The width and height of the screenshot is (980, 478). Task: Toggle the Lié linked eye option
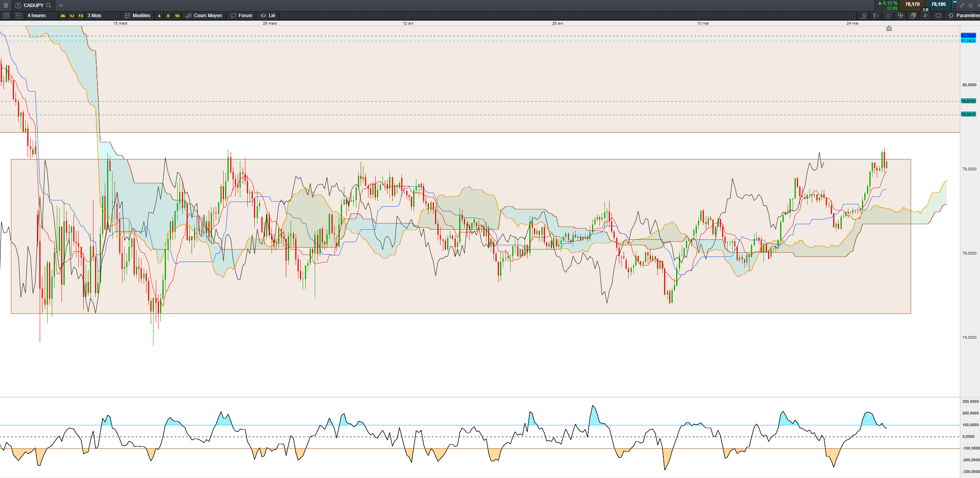click(x=268, y=16)
